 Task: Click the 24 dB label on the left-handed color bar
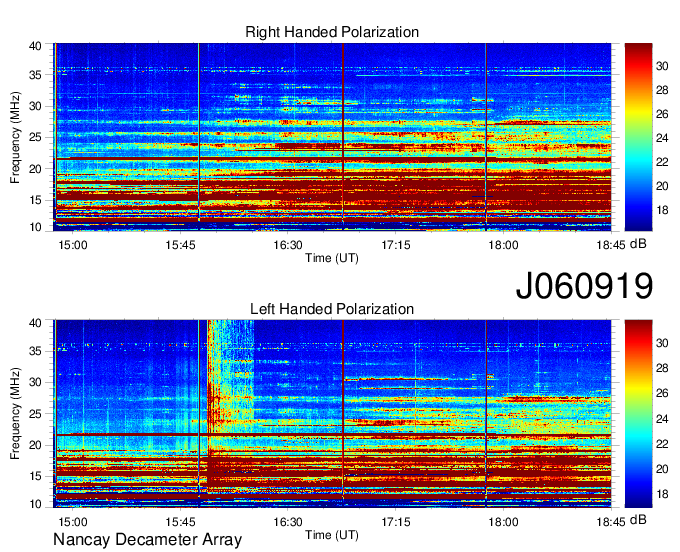(x=662, y=419)
